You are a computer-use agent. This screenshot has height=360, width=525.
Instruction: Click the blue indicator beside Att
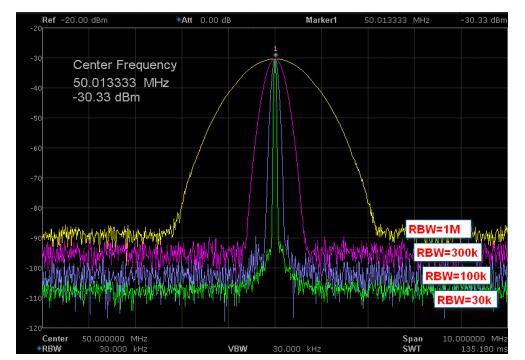[178, 20]
